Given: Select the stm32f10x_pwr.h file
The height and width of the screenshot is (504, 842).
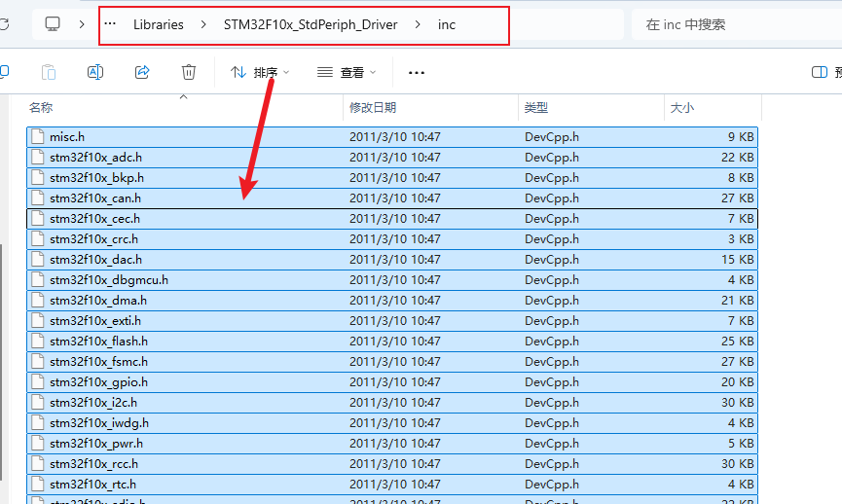Looking at the screenshot, I should pos(392,444).
